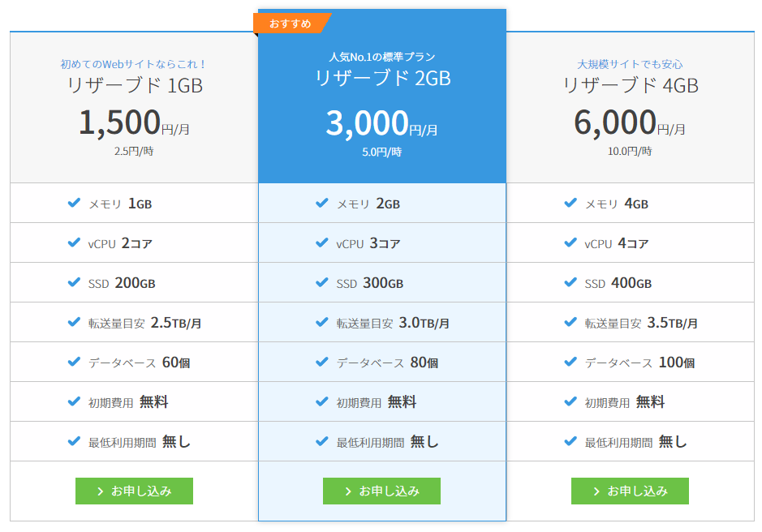Click checkmark icon beside vCPU 3コア
Viewport: 762px width, 532px height.
[322, 242]
